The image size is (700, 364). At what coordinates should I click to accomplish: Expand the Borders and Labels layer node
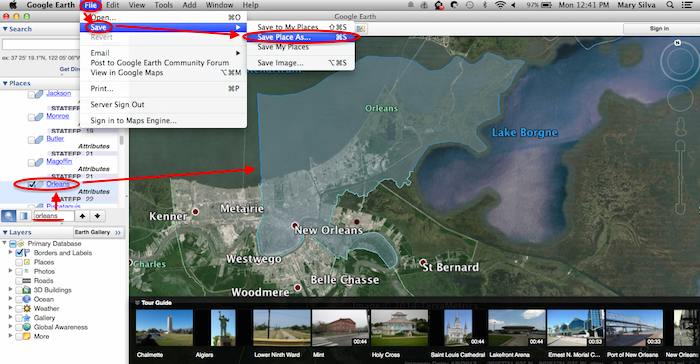[11, 253]
